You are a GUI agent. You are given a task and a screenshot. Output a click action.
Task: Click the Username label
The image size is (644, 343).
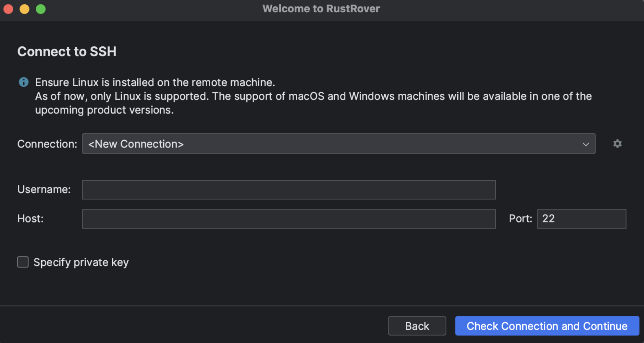[44, 189]
